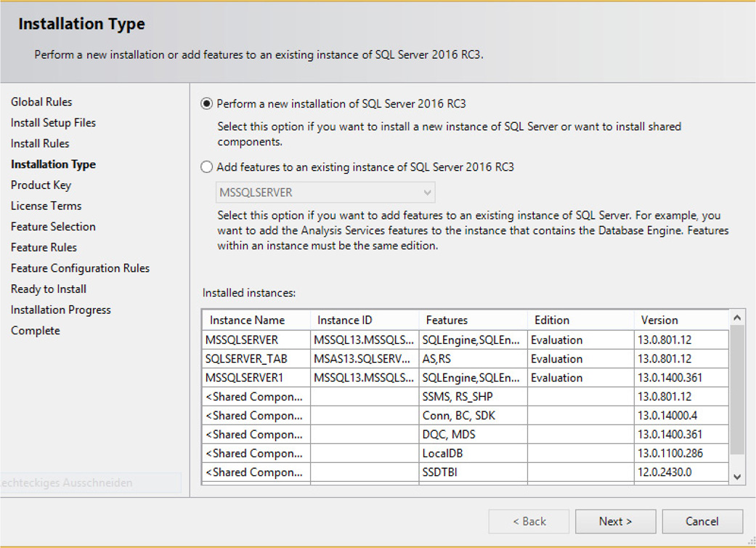Click version 13.0.14000.4 cell
756x548 pixels.
[x=681, y=415]
